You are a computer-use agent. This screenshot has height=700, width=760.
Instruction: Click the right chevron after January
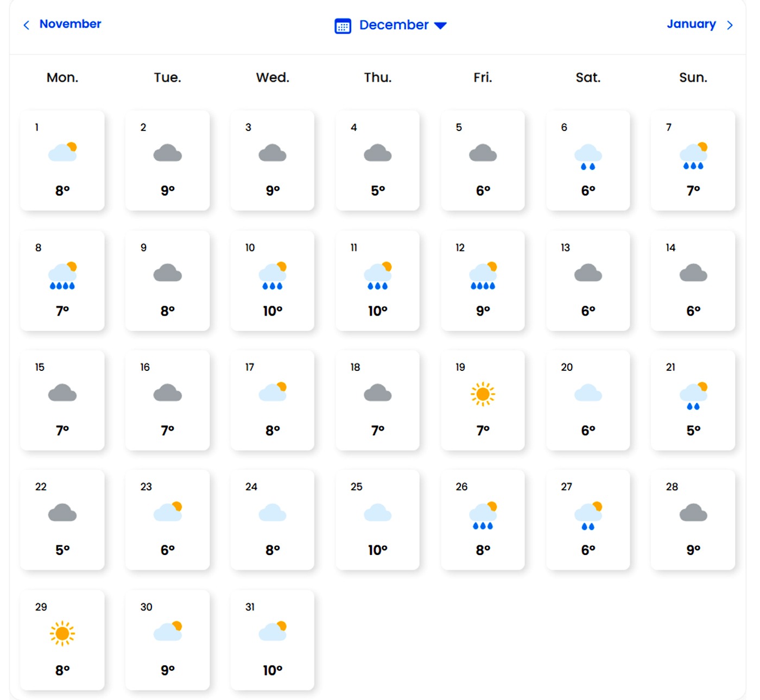[x=730, y=25]
